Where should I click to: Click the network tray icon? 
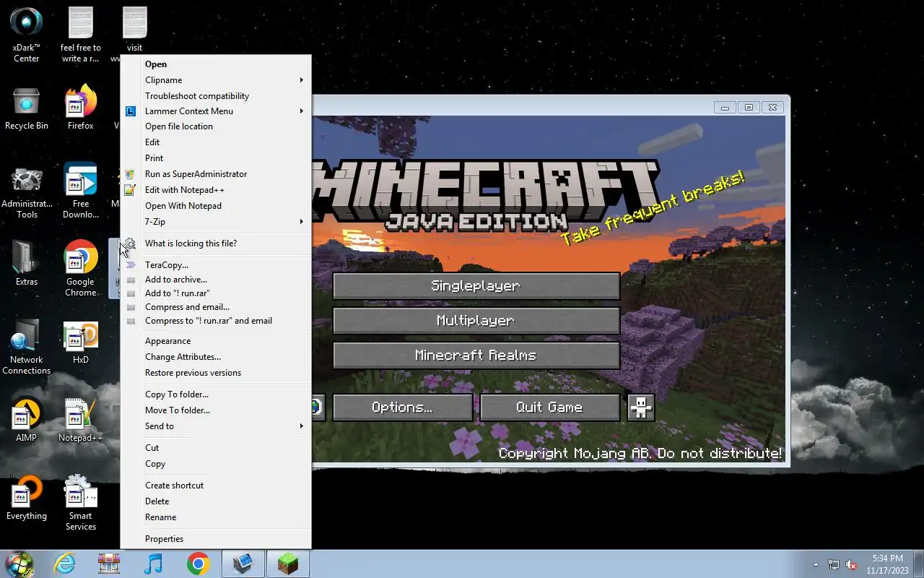point(834,564)
